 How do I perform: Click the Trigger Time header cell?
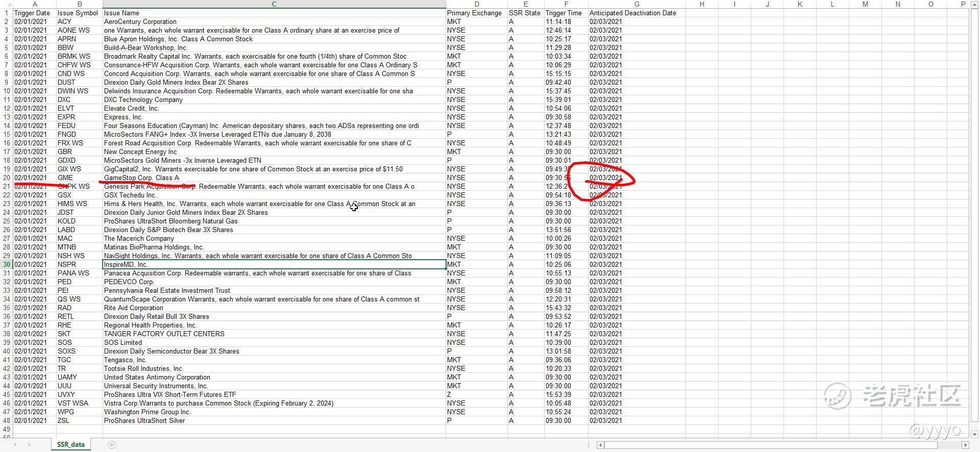(566, 13)
